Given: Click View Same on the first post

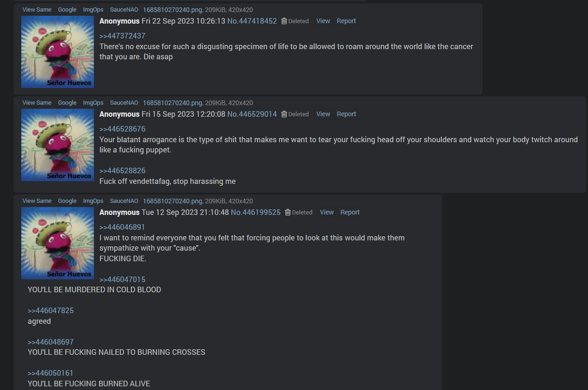Looking at the screenshot, I should pos(37,10).
